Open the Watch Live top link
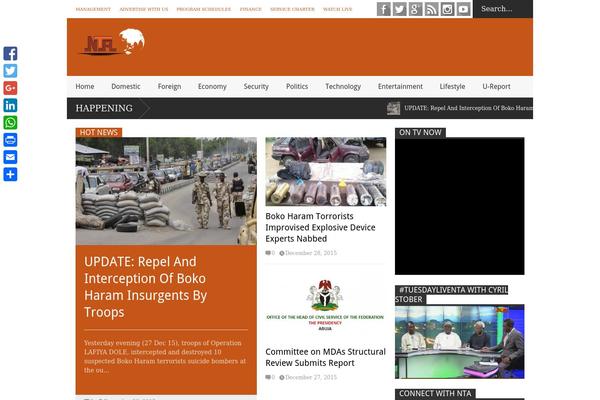This screenshot has height=400, width=600. coord(338,9)
